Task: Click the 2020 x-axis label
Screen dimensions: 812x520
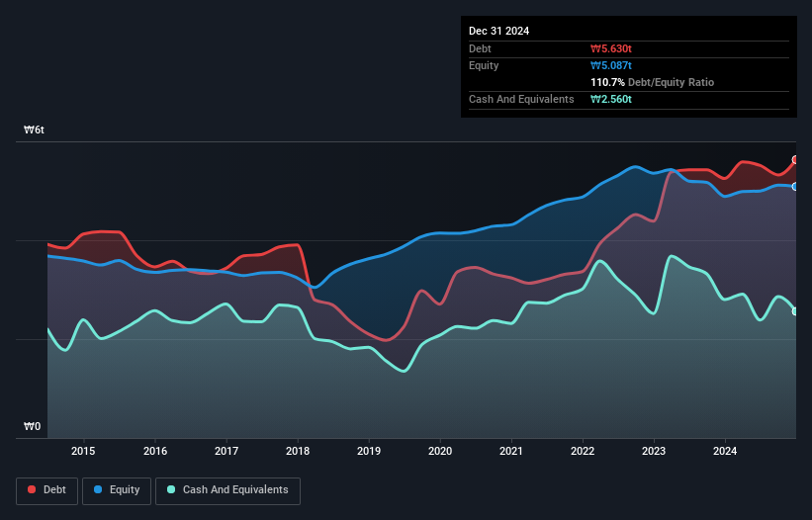Action: 440,451
